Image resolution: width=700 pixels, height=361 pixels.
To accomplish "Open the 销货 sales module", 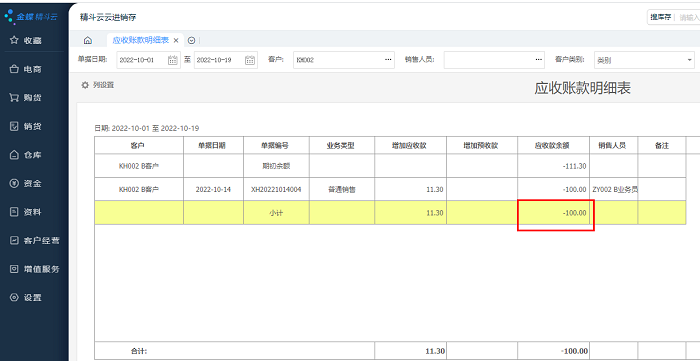I will pos(25,126).
